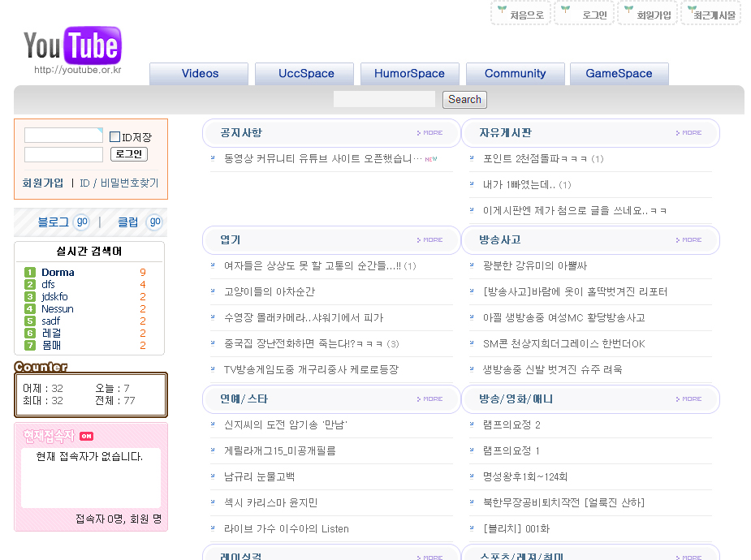Click the Search button
Screen dimensions: 751x560
(464, 100)
